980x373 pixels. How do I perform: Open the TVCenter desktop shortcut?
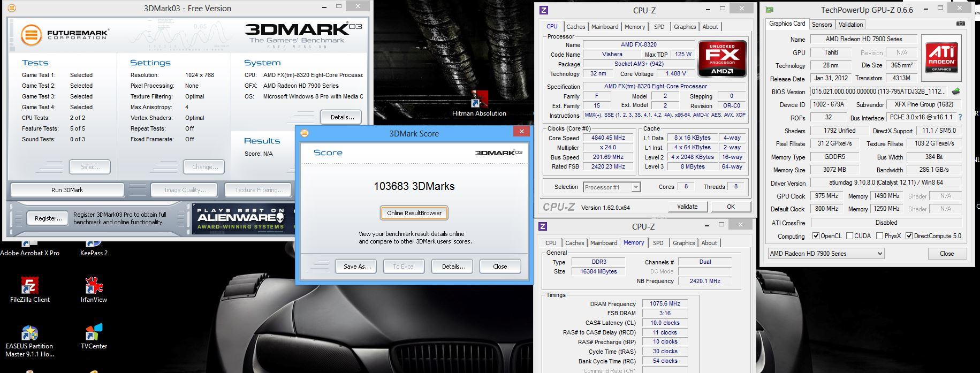[94, 336]
